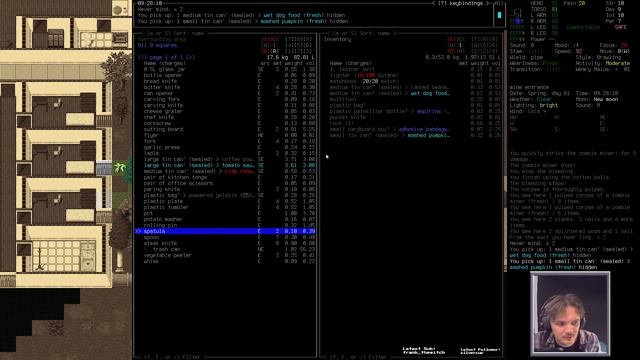Select inventory tin can with canned beans
The width and height of the screenshot is (640, 360).
pos(416,87)
